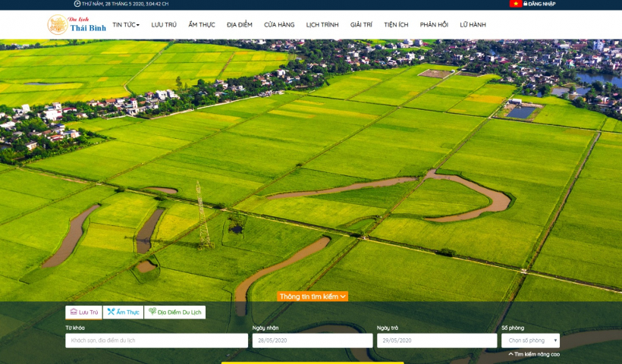Open the Số phòng dropdown
622x364 pixels.
coord(530,340)
